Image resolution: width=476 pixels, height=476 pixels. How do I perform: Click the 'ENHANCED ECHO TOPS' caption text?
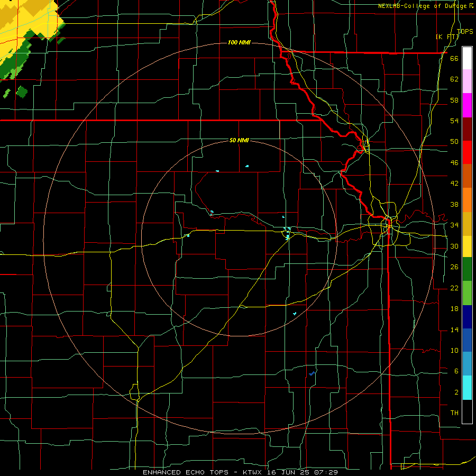pyautogui.click(x=186, y=472)
